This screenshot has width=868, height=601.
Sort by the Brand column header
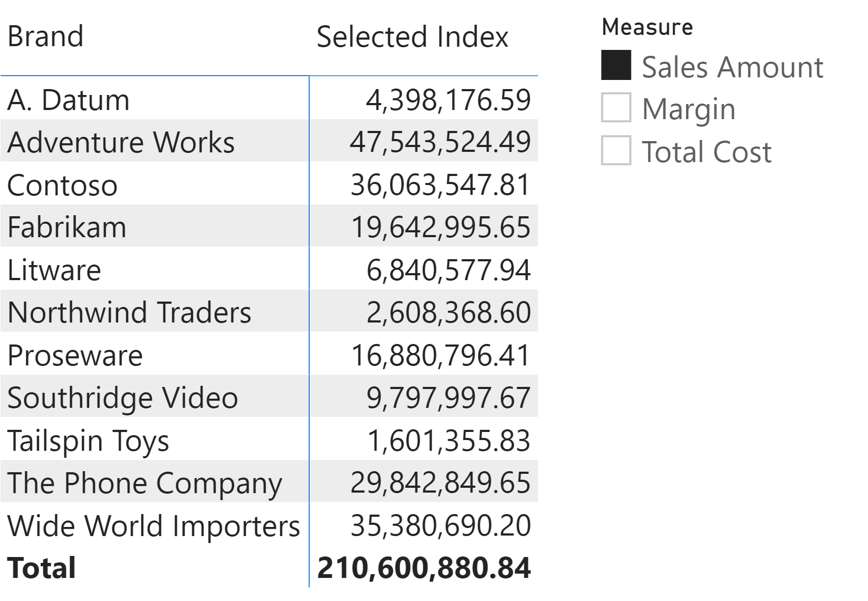click(46, 36)
